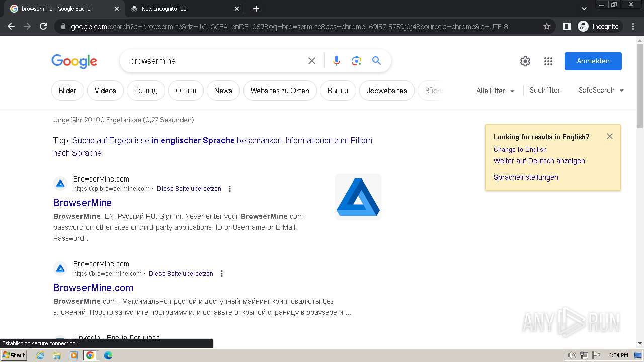
Task: Open the media player taskbar icon
Action: pyautogui.click(x=73, y=355)
